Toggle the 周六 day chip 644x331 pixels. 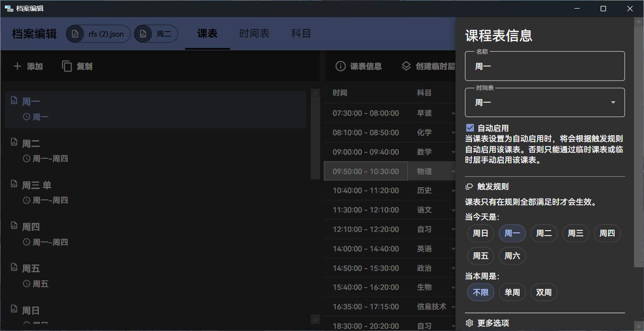[x=512, y=256]
